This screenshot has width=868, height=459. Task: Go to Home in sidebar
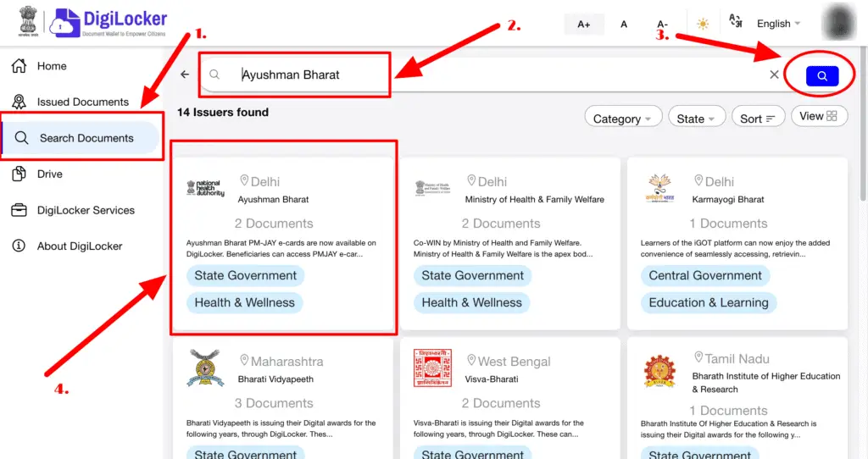(x=52, y=66)
